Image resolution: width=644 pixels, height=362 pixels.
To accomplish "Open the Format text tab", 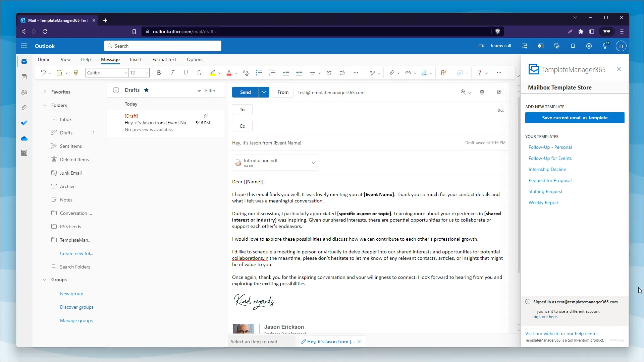I will coord(164,59).
